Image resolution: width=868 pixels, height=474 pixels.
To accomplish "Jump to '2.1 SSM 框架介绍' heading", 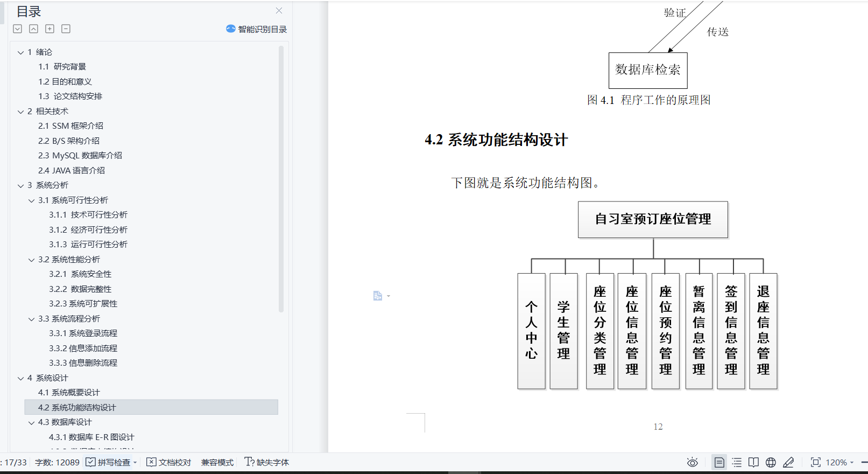I will (70, 126).
